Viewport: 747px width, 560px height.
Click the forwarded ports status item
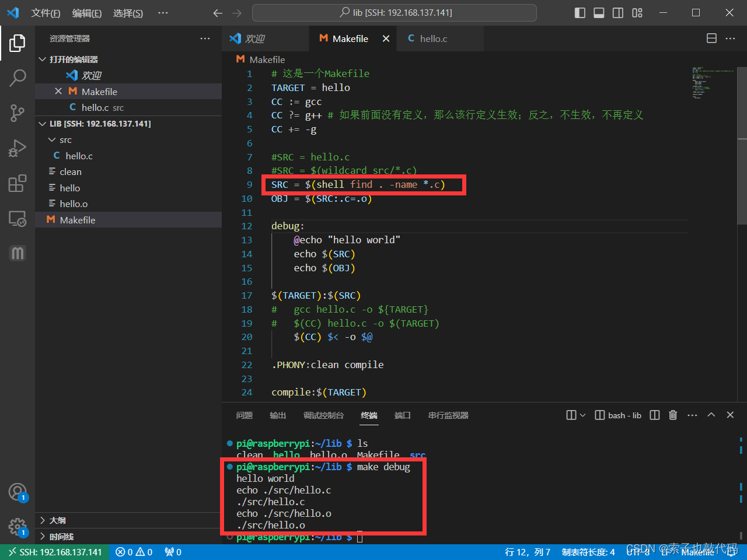tap(173, 552)
